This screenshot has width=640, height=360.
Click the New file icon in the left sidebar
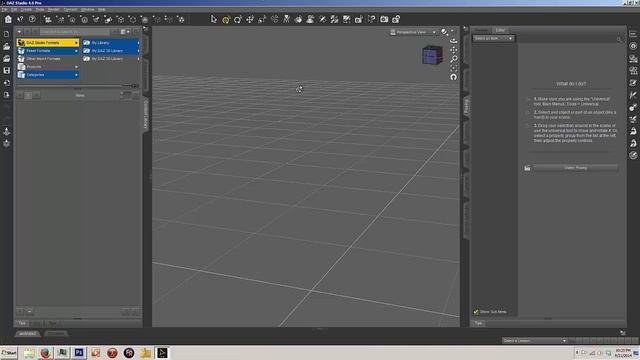click(x=7, y=34)
